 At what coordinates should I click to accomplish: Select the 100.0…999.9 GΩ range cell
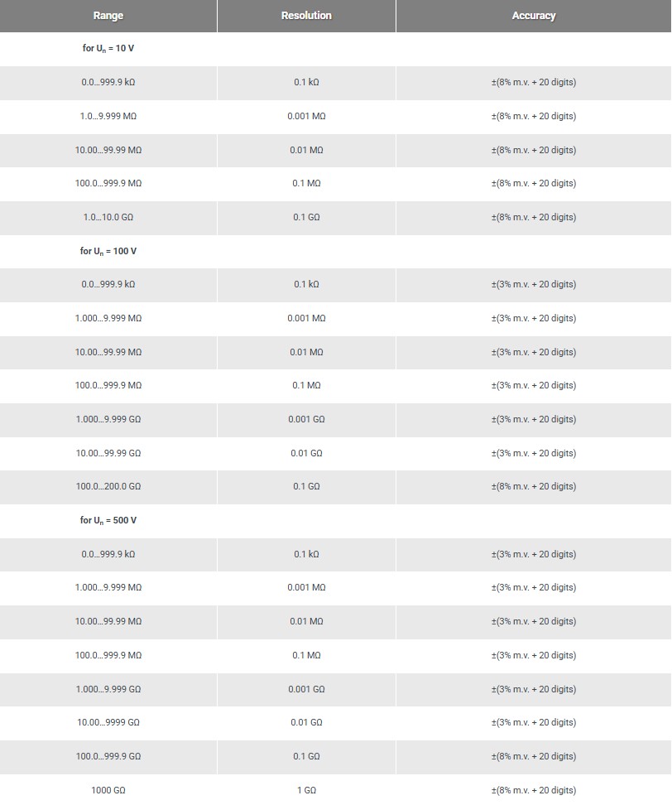click(x=108, y=756)
